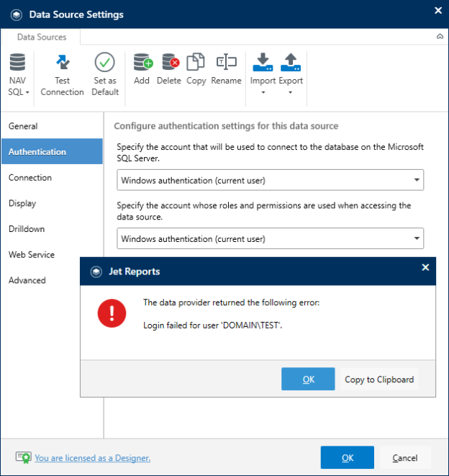Screen dimensions: 449x476
Task: Click OK in the Jet Reports error dialog
Action: (x=308, y=380)
